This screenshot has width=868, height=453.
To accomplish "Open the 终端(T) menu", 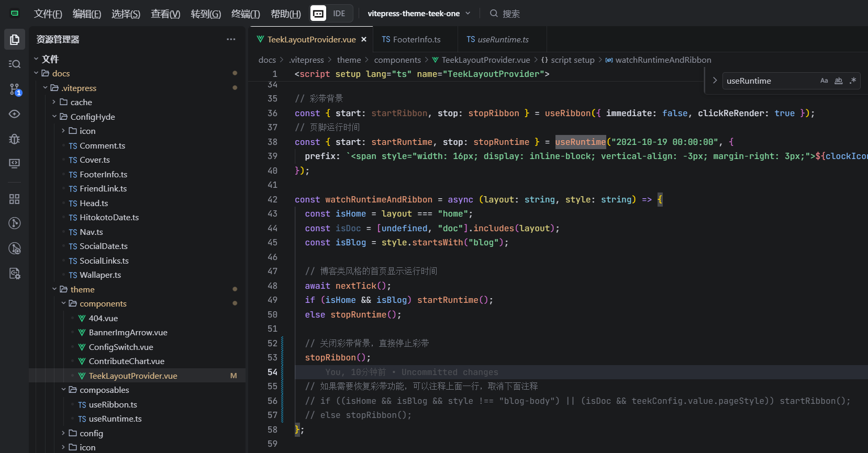I will click(x=246, y=14).
